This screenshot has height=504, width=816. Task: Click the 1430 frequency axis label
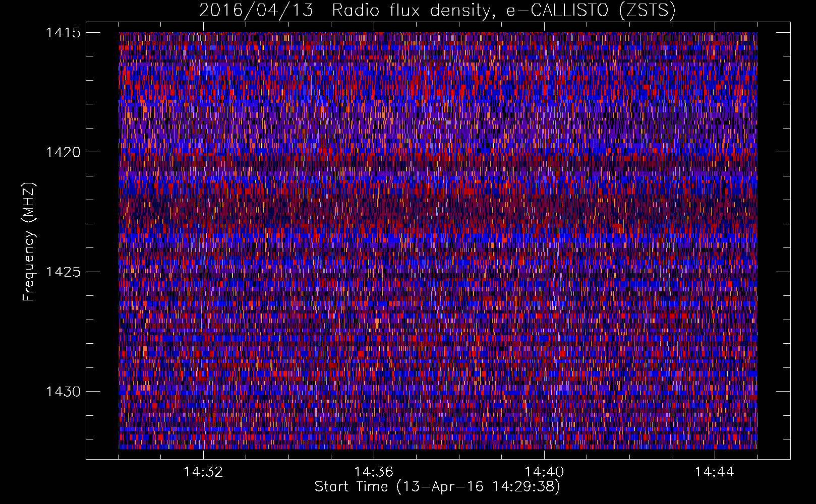pyautogui.click(x=63, y=392)
